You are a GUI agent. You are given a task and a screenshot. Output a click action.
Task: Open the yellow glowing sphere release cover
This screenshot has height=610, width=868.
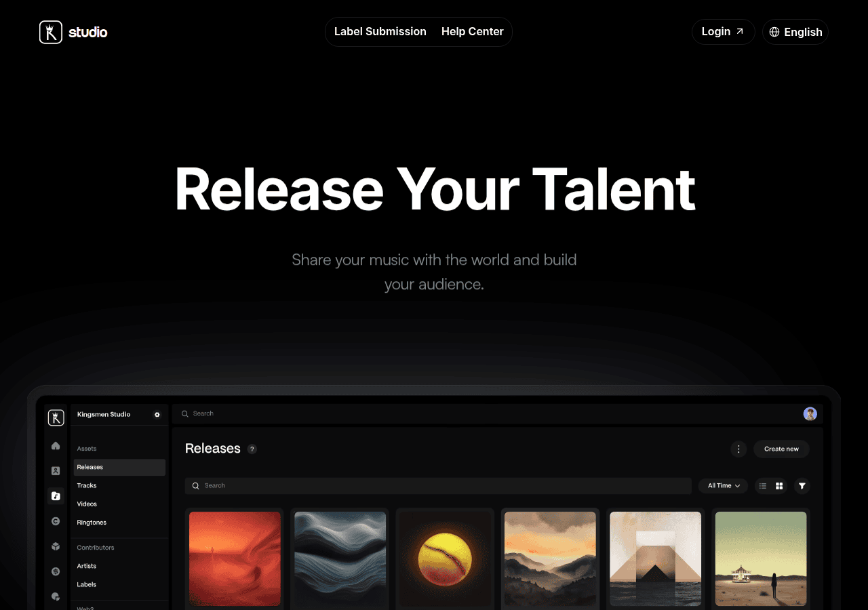coord(445,558)
